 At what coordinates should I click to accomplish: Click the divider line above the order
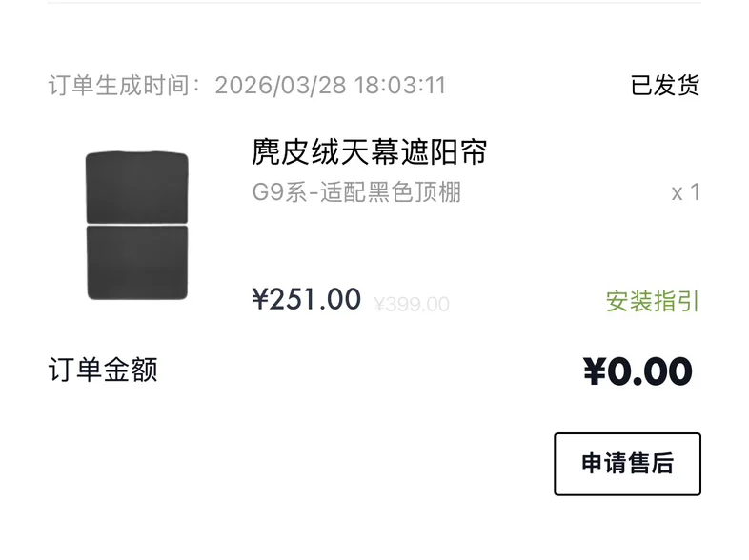(x=374, y=3)
